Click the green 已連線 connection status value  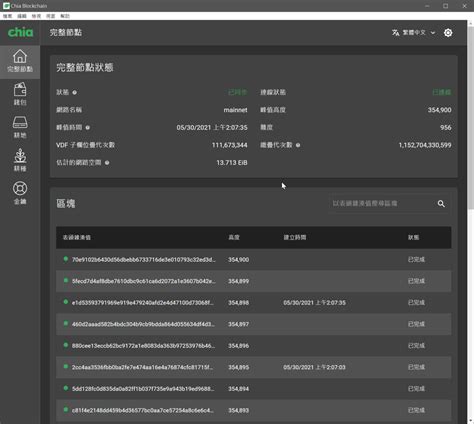click(442, 92)
